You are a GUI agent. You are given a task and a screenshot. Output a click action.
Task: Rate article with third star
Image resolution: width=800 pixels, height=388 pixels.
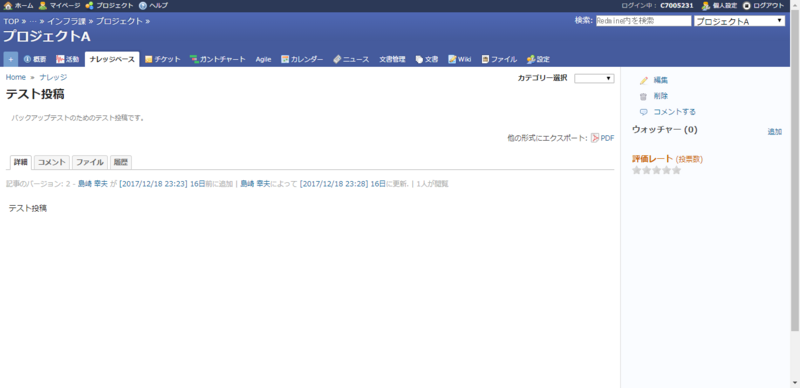[x=657, y=171]
